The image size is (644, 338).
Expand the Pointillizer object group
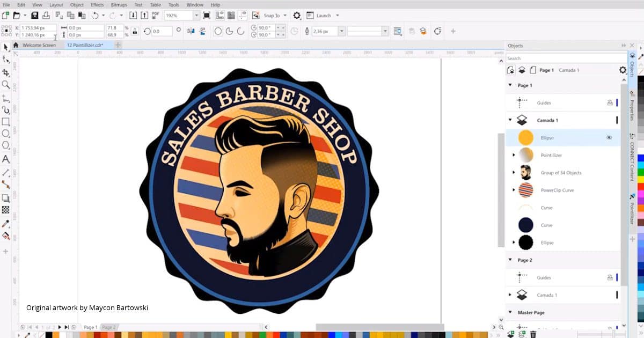[514, 155]
